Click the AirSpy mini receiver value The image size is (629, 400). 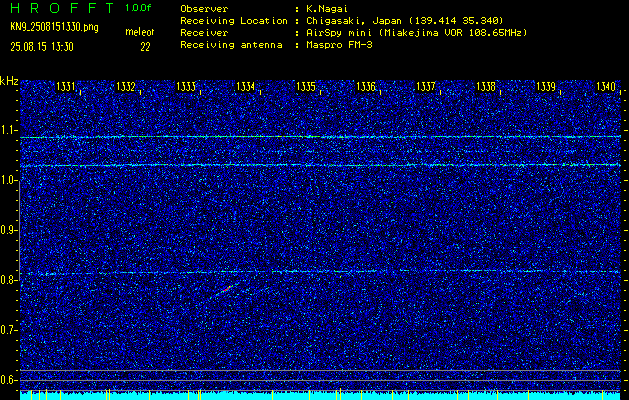click(416, 33)
